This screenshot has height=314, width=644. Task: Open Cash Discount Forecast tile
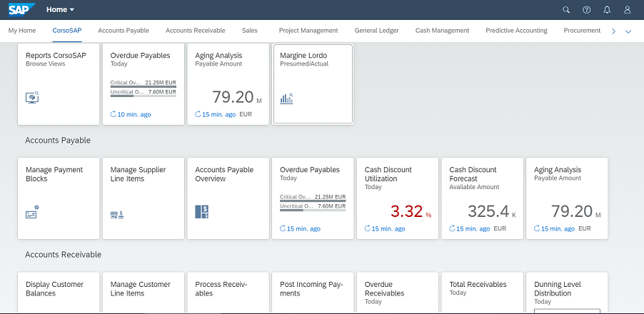pyautogui.click(x=482, y=198)
